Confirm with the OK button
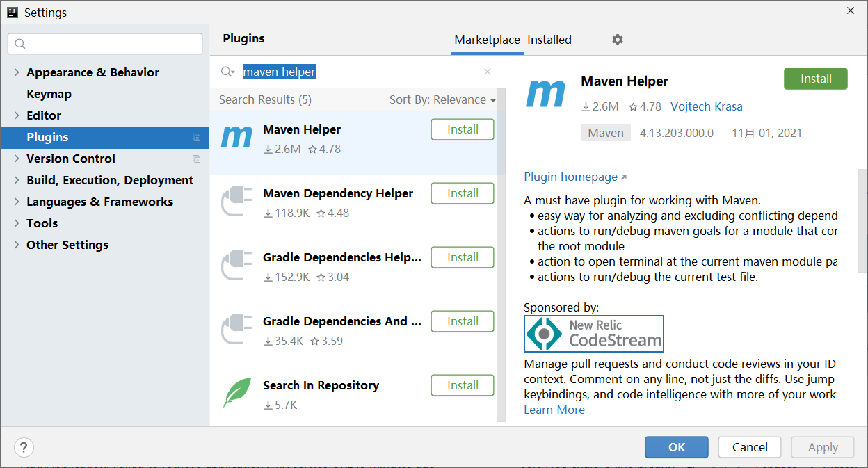The width and height of the screenshot is (868, 468). click(677, 447)
